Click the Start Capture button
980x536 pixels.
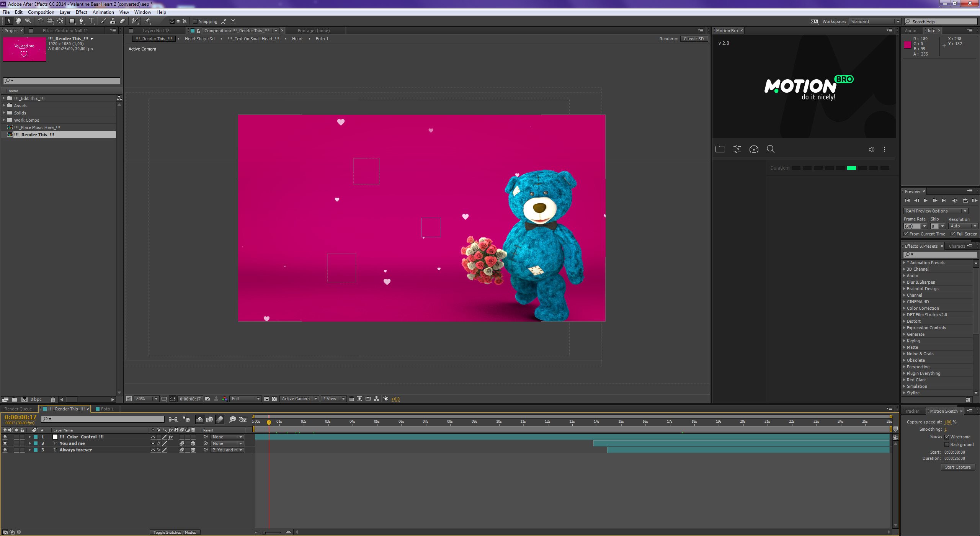pyautogui.click(x=957, y=467)
